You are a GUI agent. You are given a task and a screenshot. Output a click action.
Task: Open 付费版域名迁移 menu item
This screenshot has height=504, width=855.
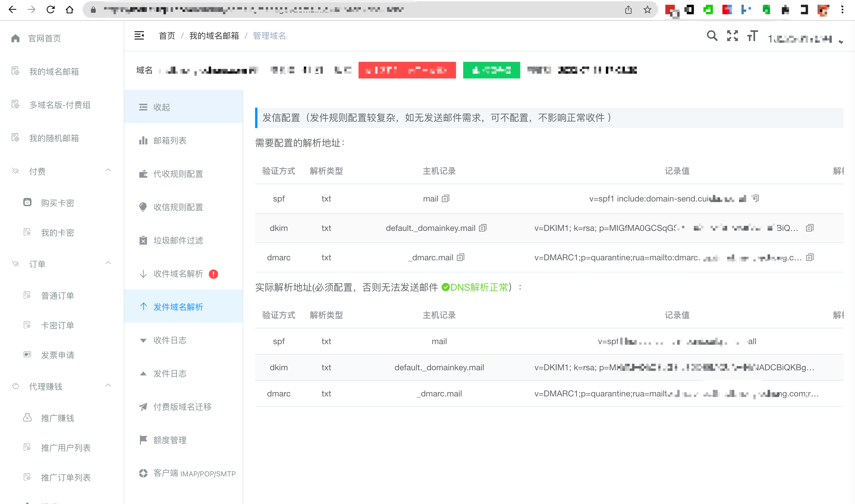[183, 407]
